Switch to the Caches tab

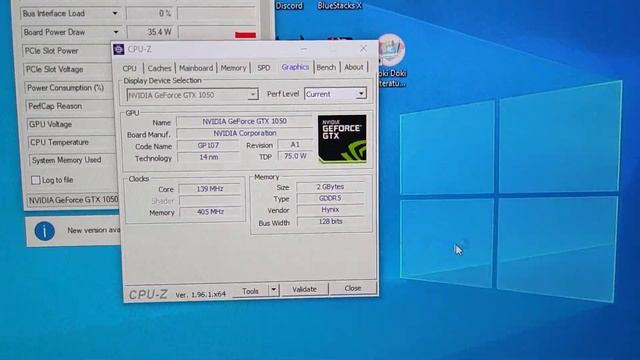[159, 68]
